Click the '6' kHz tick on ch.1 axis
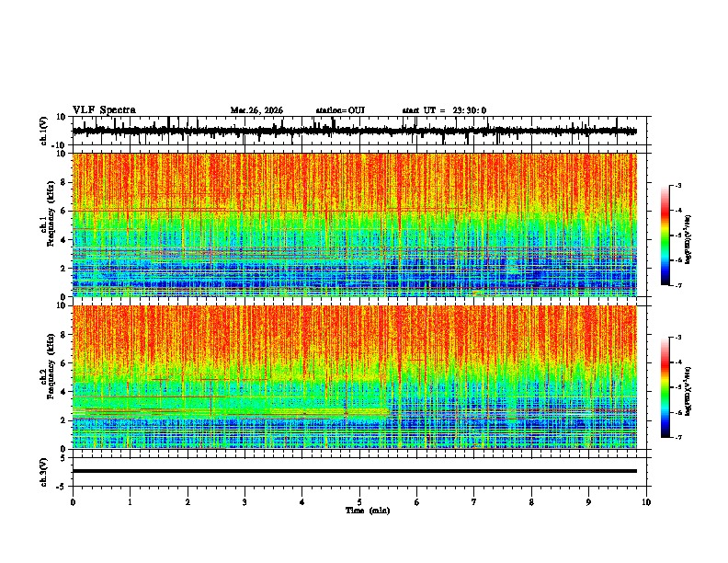This screenshot has width=728, height=563. click(x=63, y=212)
